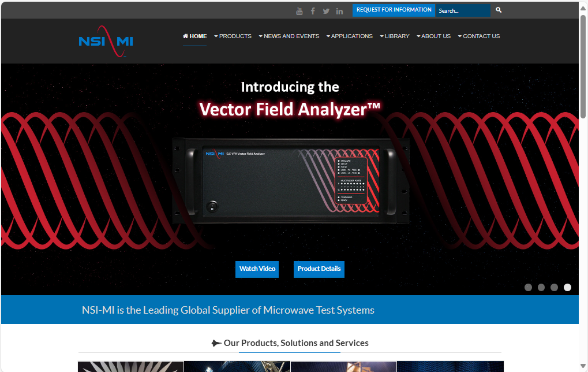Visit the LinkedIn icon link
This screenshot has width=588, height=372.
(x=339, y=11)
